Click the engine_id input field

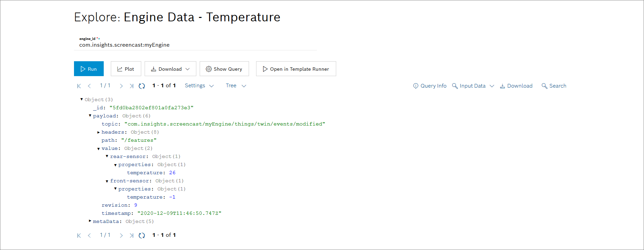195,45
